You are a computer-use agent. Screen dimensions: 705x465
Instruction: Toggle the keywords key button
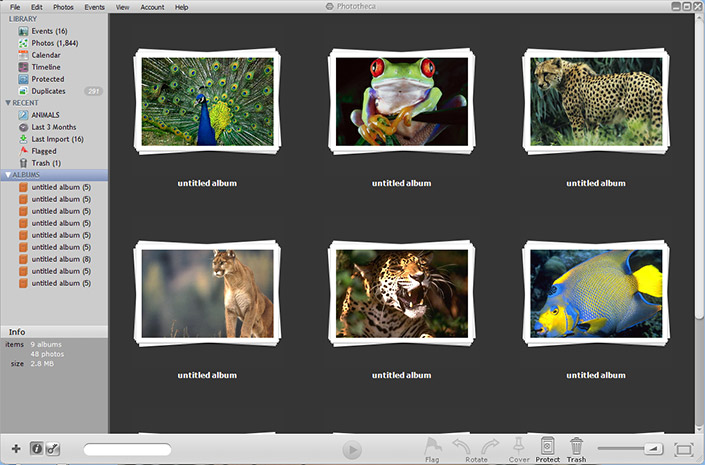pyautogui.click(x=53, y=448)
